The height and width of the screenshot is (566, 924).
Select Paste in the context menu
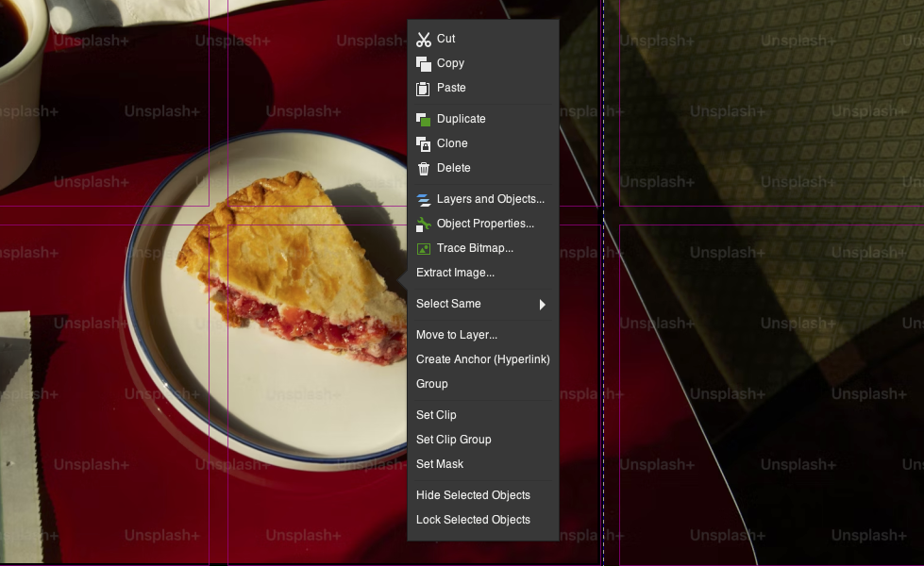[x=483, y=88]
